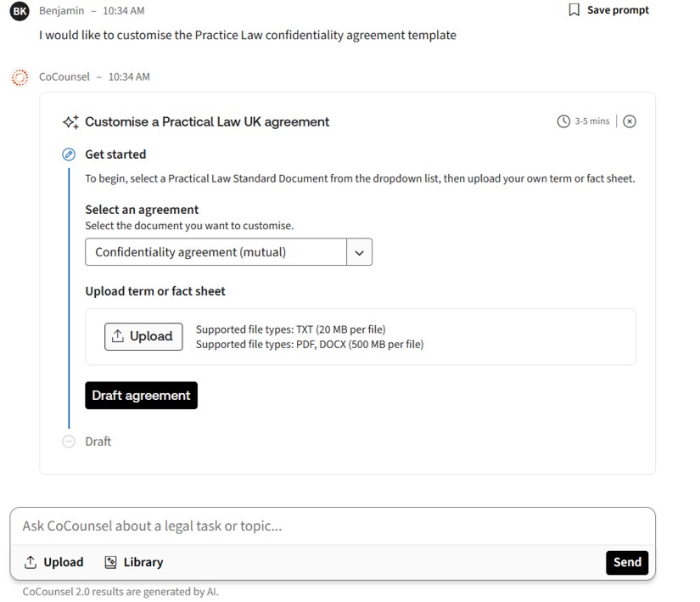Image resolution: width=700 pixels, height=602 pixels.
Task: Select the Confidentiality agreement (mutual) combo box
Action: click(216, 252)
